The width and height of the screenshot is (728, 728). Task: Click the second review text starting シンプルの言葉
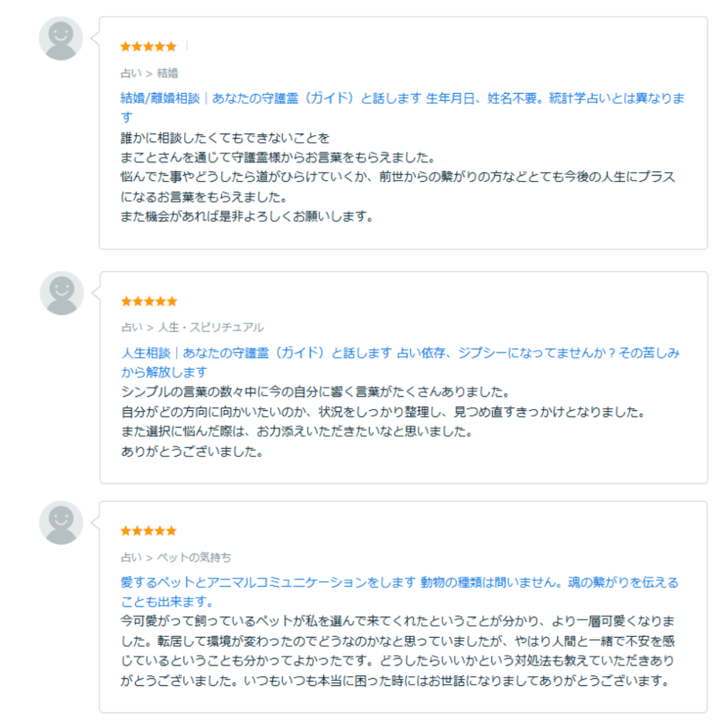coord(315,392)
